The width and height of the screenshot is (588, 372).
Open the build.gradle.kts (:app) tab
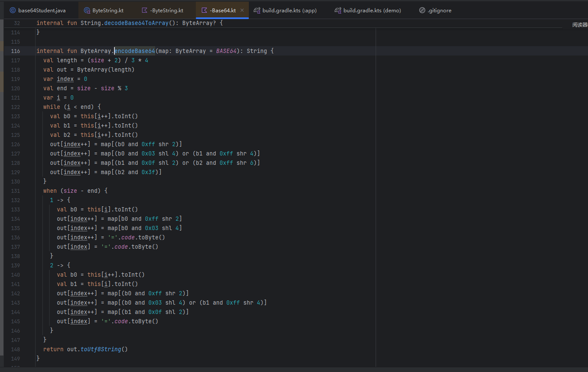pyautogui.click(x=289, y=10)
